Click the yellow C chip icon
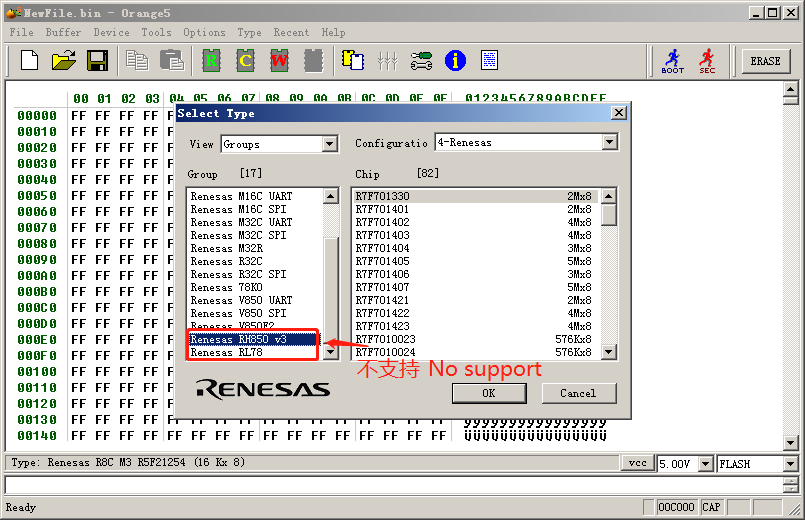The image size is (805, 520). [245, 61]
